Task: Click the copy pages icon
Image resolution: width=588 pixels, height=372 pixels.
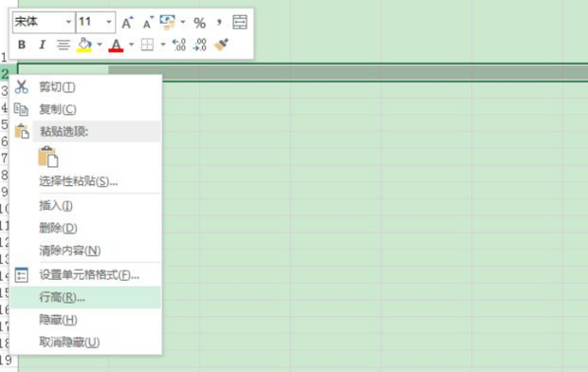Action: tap(21, 109)
